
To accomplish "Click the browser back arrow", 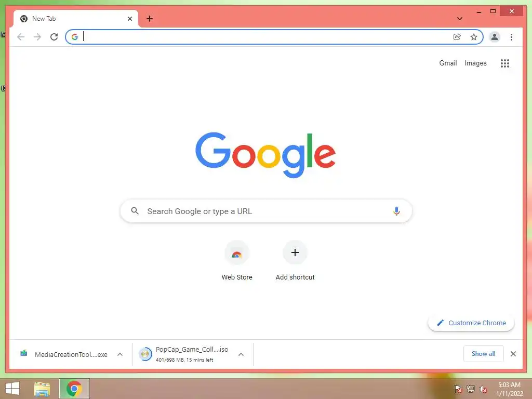I will (21, 37).
